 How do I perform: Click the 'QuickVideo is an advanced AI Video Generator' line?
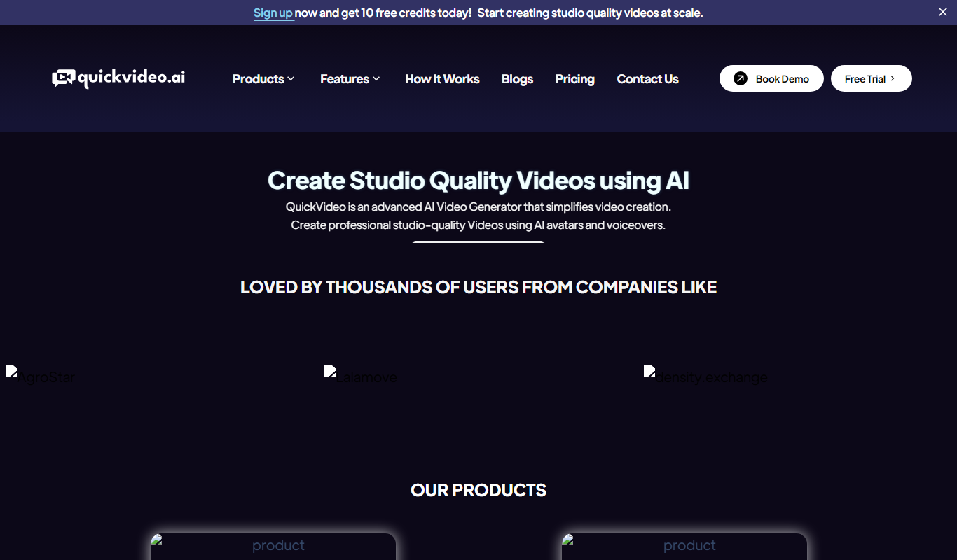pyautogui.click(x=478, y=206)
